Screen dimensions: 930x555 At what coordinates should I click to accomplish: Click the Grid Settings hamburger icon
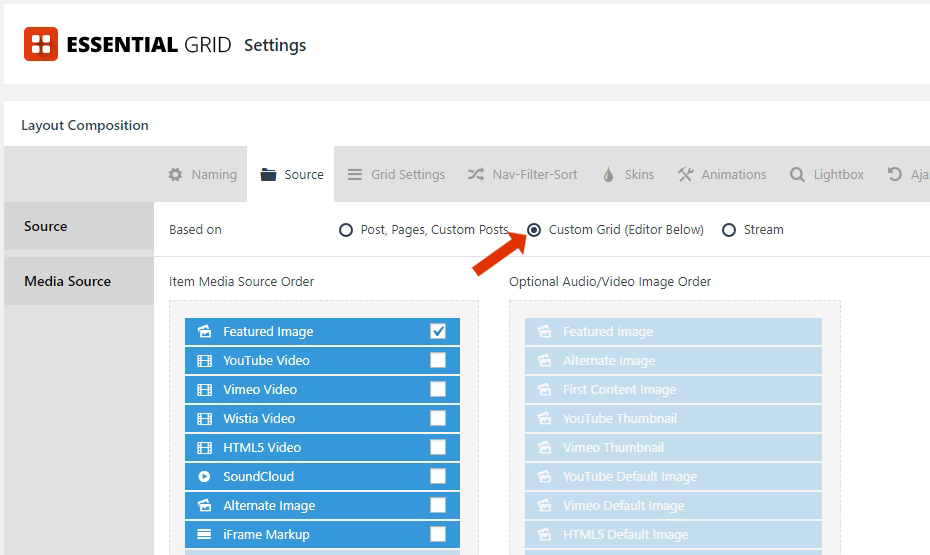click(355, 174)
